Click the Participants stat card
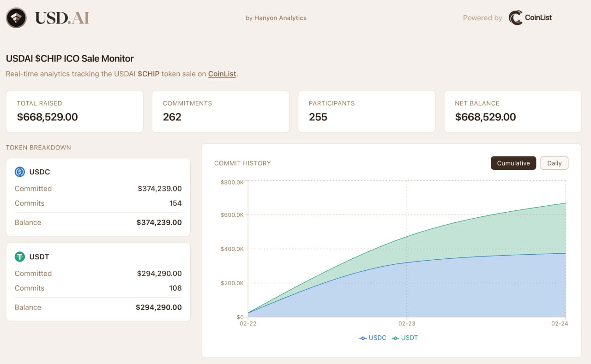 366,111
